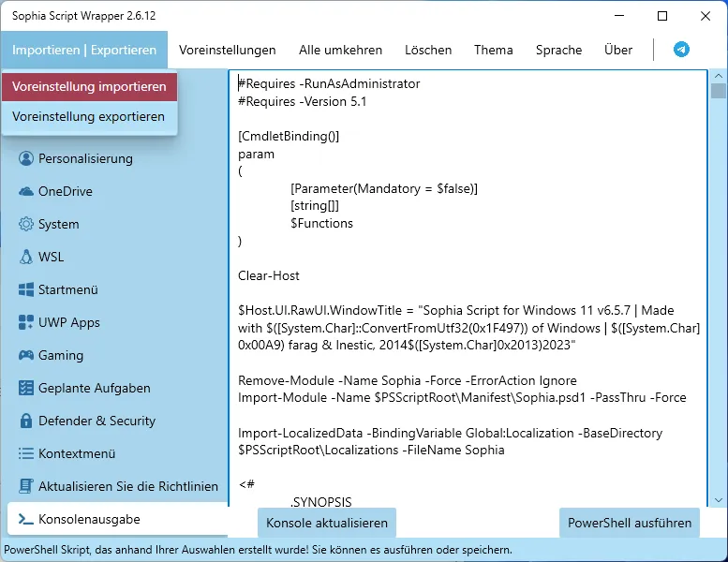Viewport: 728px width, 562px height.
Task: Click the console scrollbar down arrow
Action: pyautogui.click(x=719, y=500)
